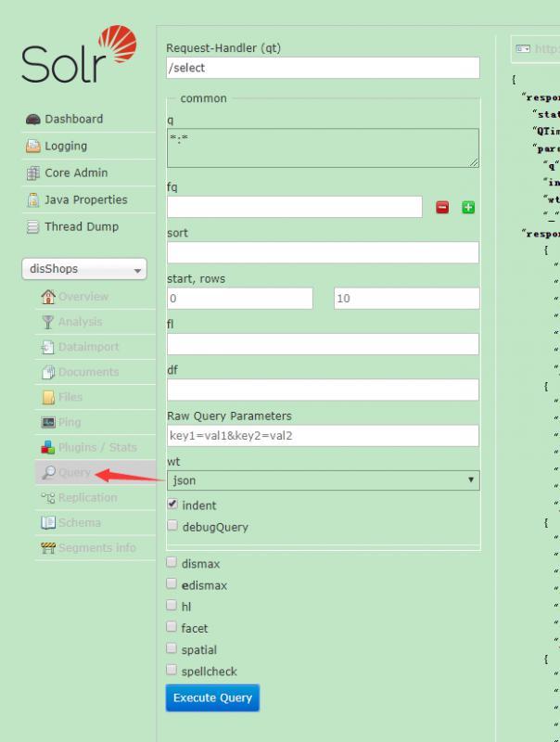The image size is (560, 742).
Task: Open Dashboard menu item
Action: click(74, 120)
